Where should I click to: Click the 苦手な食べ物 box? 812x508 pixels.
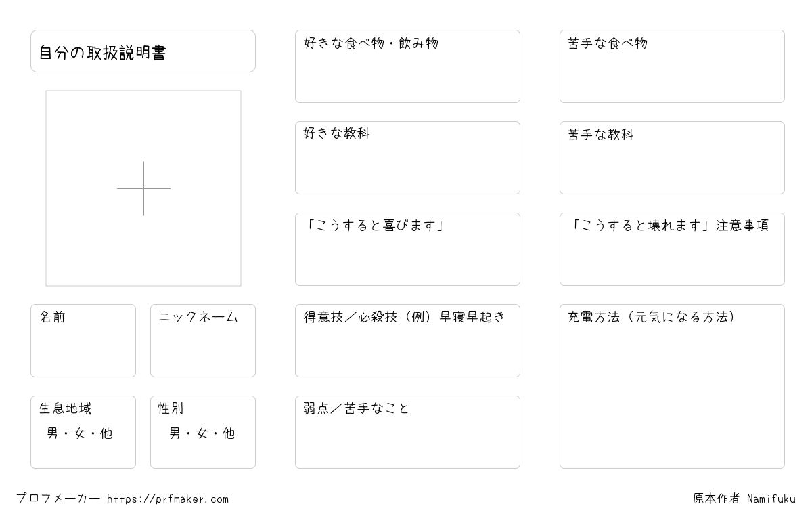click(672, 66)
